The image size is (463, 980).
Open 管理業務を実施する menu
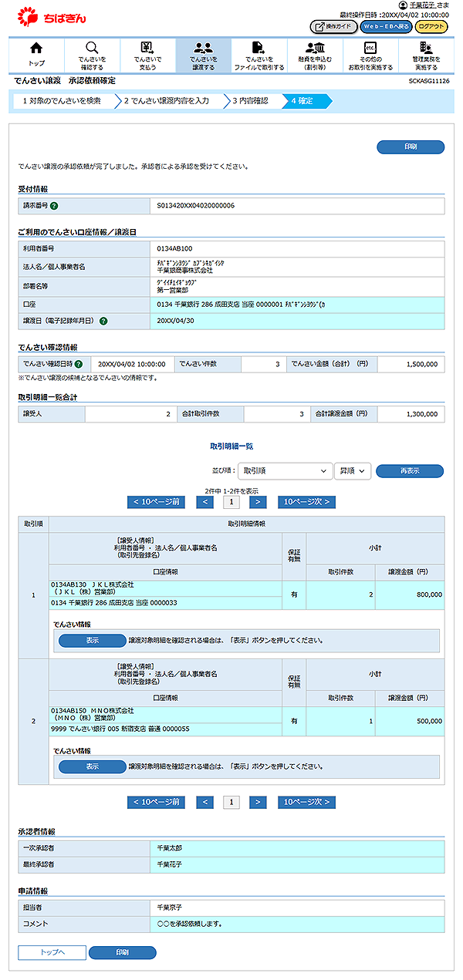[x=426, y=55]
